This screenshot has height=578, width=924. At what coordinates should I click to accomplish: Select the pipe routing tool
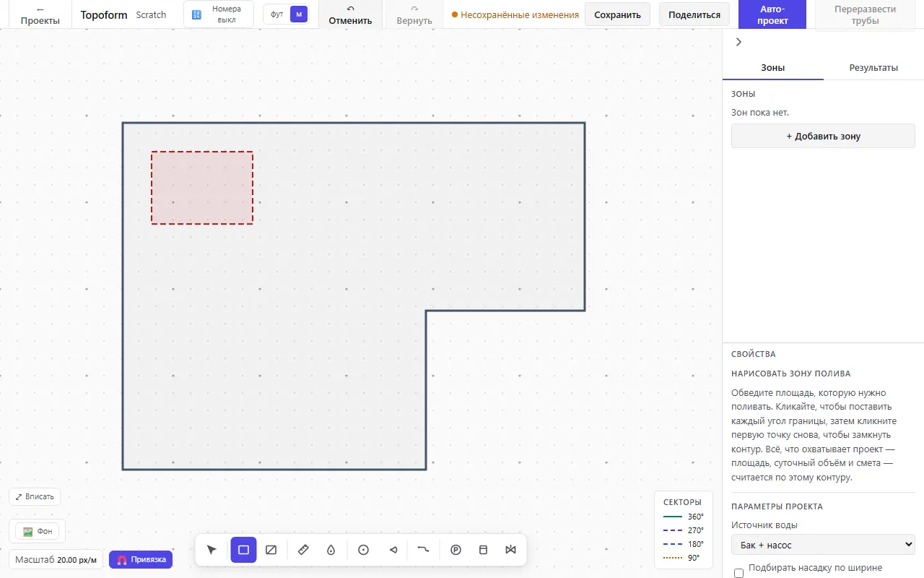pos(424,550)
